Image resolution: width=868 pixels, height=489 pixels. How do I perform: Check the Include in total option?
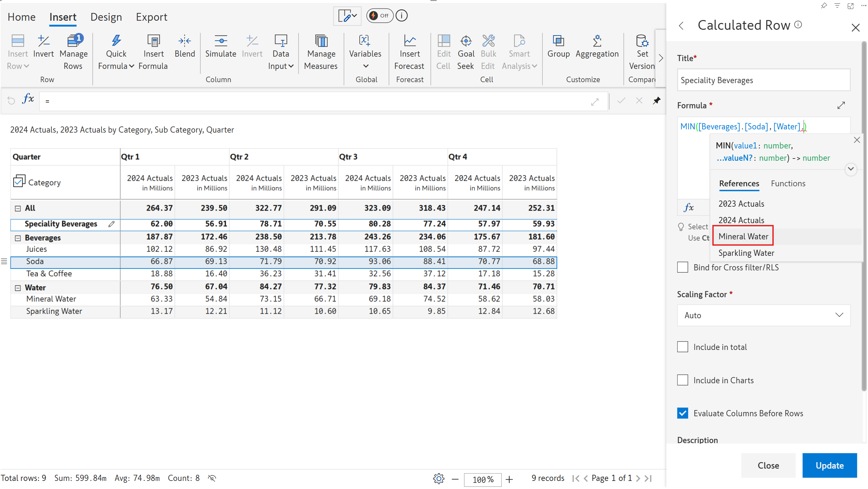point(683,347)
